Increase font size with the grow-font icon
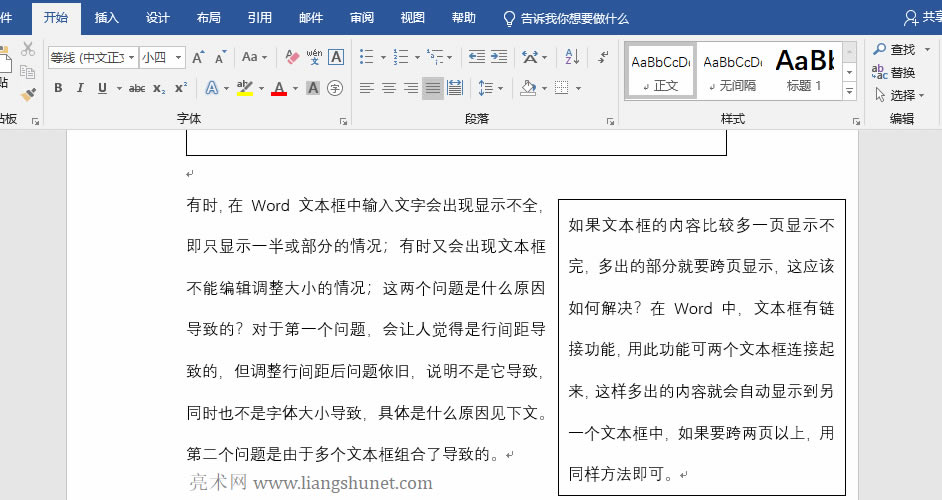Viewport: 942px width, 500px height. coord(198,57)
